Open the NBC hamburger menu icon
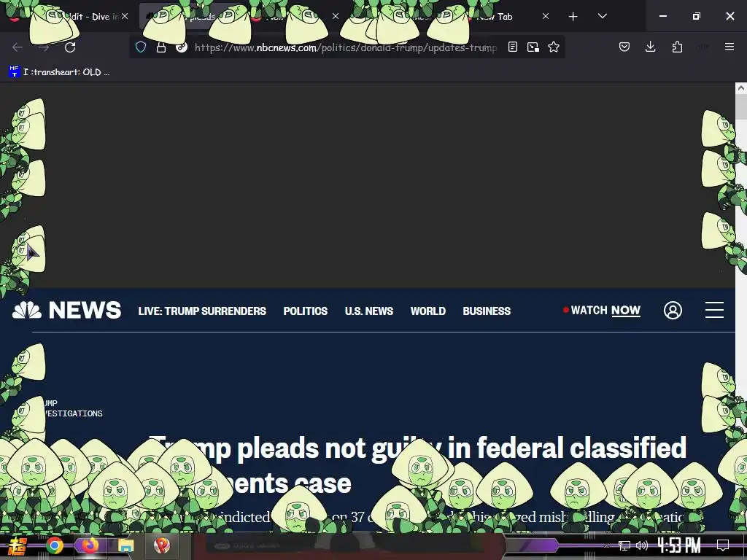The width and height of the screenshot is (747, 560). [714, 309]
